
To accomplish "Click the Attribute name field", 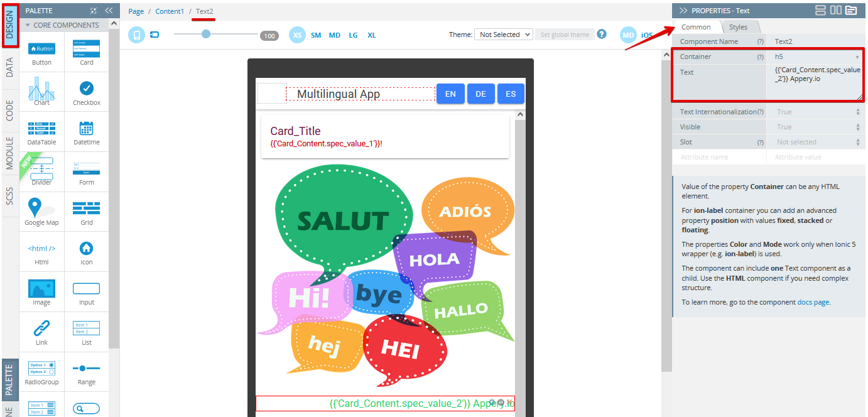I will coord(719,157).
